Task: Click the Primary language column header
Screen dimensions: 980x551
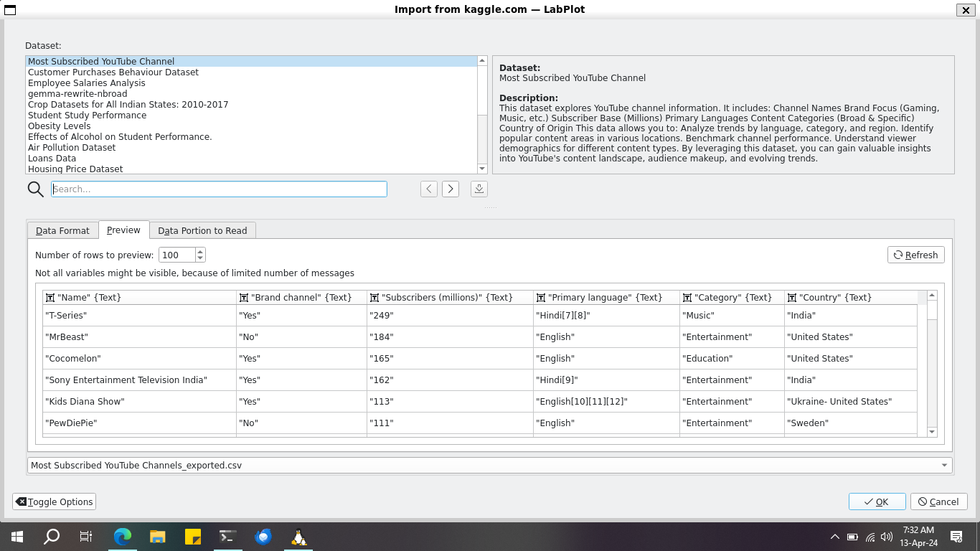Action: (606, 297)
